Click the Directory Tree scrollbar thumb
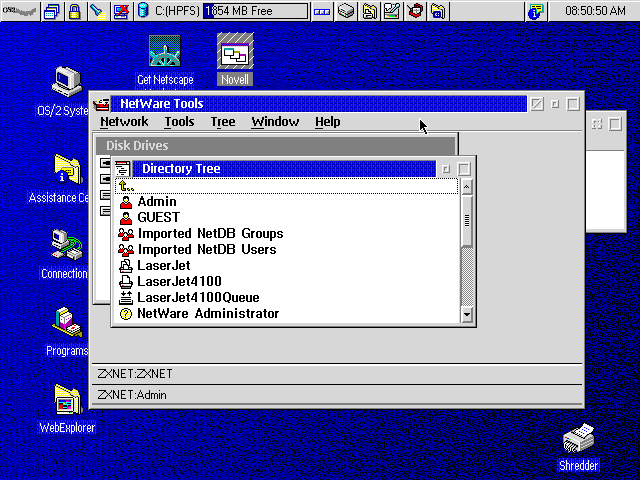 pyautogui.click(x=467, y=221)
